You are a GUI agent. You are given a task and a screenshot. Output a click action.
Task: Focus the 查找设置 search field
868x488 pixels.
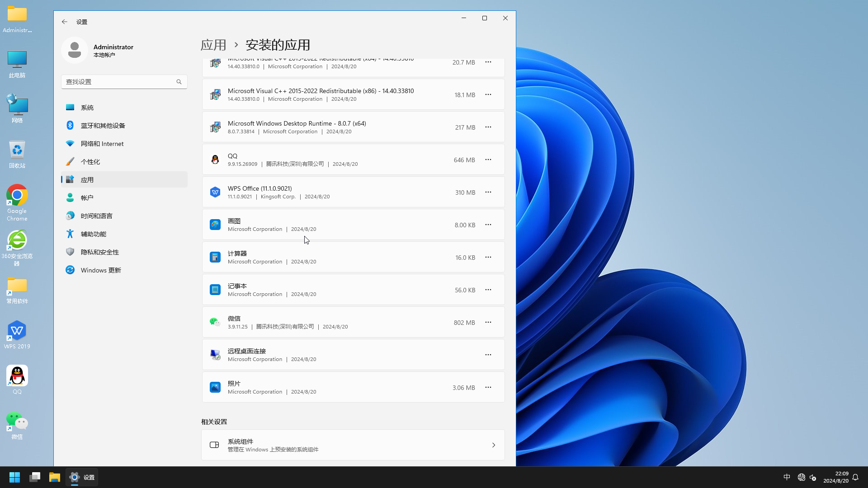[124, 82]
